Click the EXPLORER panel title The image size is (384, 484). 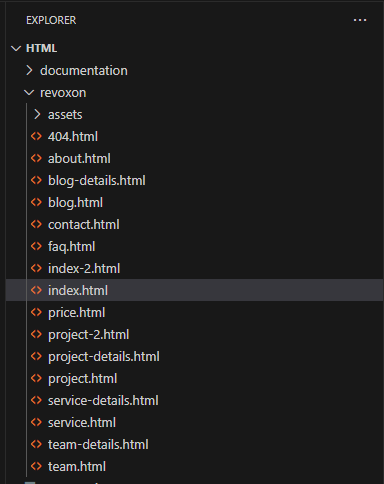tap(51, 20)
